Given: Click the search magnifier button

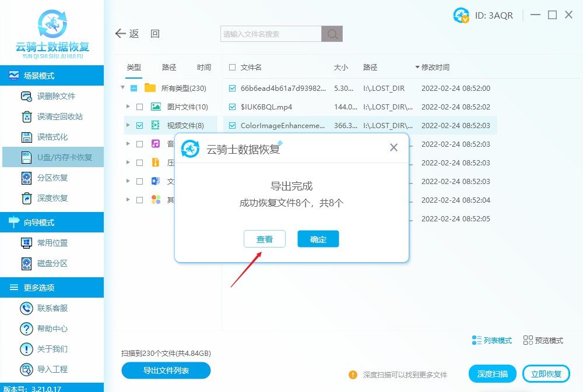Looking at the screenshot, I should 332,34.
